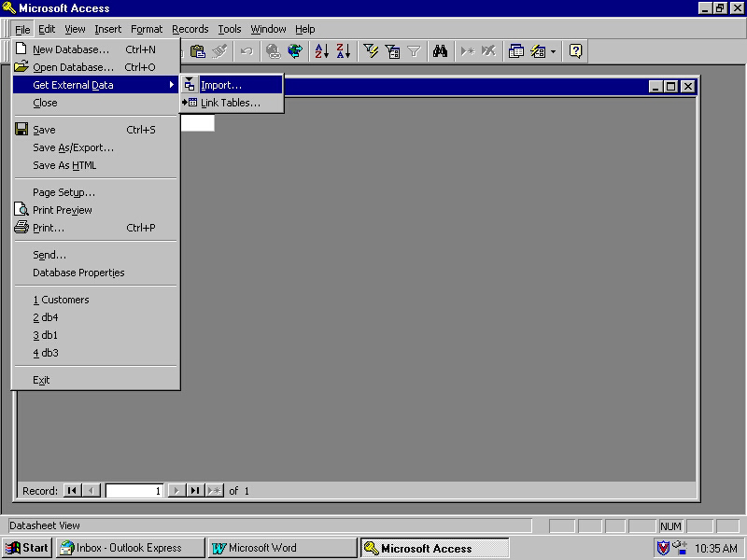Open Find with the binoculars icon
747x560 pixels.
(x=440, y=51)
